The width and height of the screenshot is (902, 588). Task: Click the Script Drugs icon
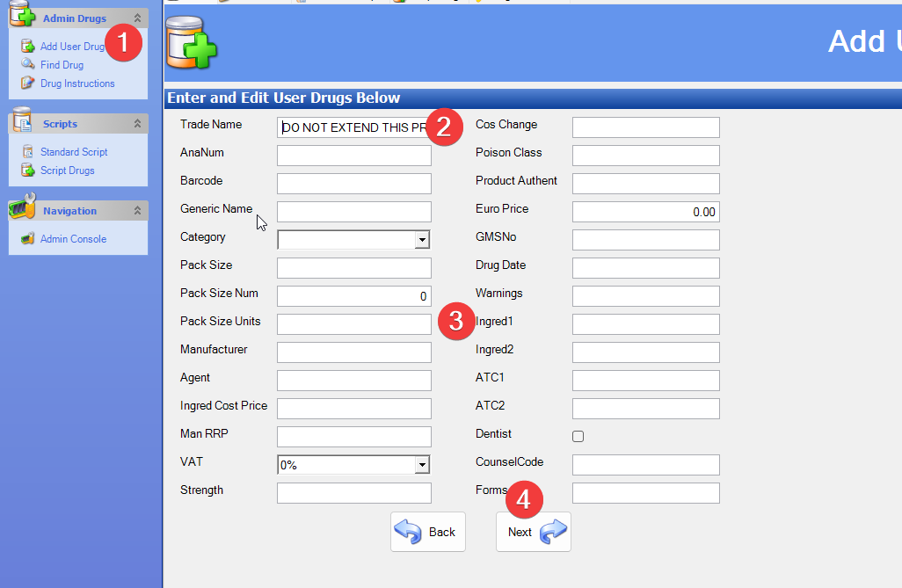click(28, 171)
